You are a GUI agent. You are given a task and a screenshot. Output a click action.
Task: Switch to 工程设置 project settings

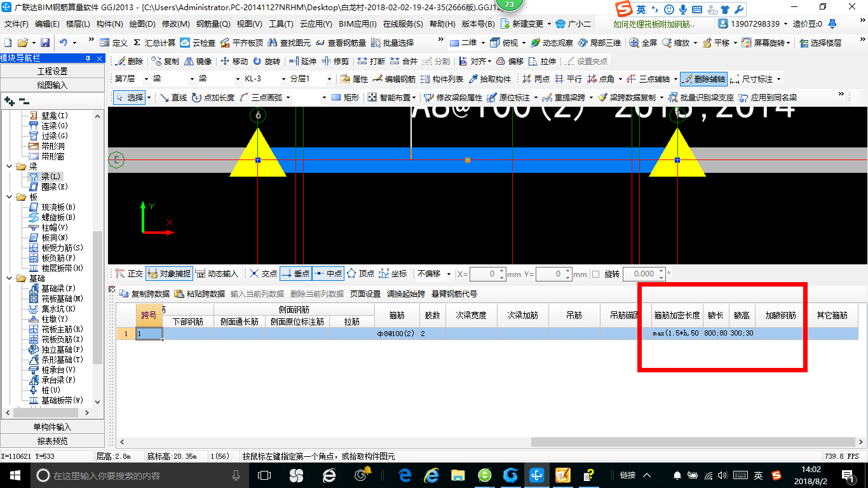[x=52, y=71]
